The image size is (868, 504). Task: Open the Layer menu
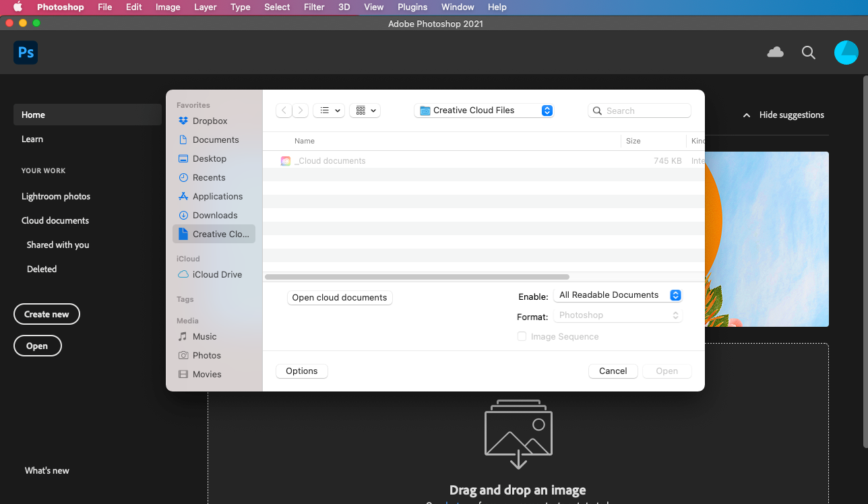[x=206, y=7]
